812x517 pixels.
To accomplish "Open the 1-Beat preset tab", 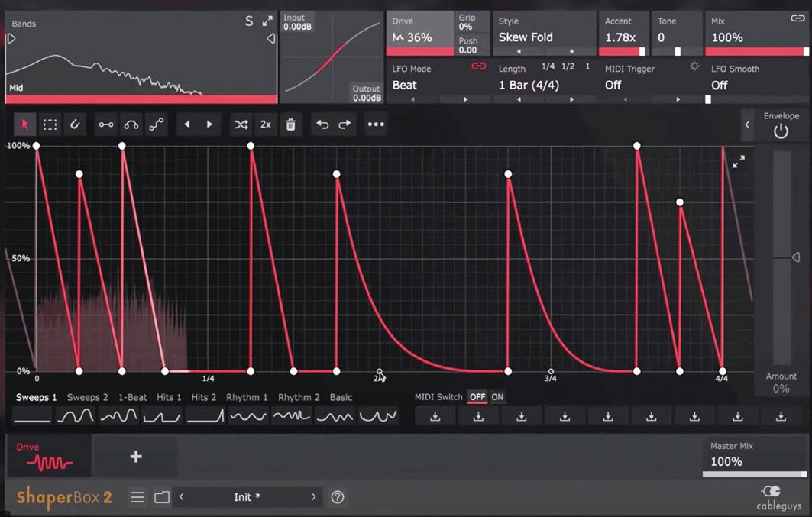I will pyautogui.click(x=133, y=397).
